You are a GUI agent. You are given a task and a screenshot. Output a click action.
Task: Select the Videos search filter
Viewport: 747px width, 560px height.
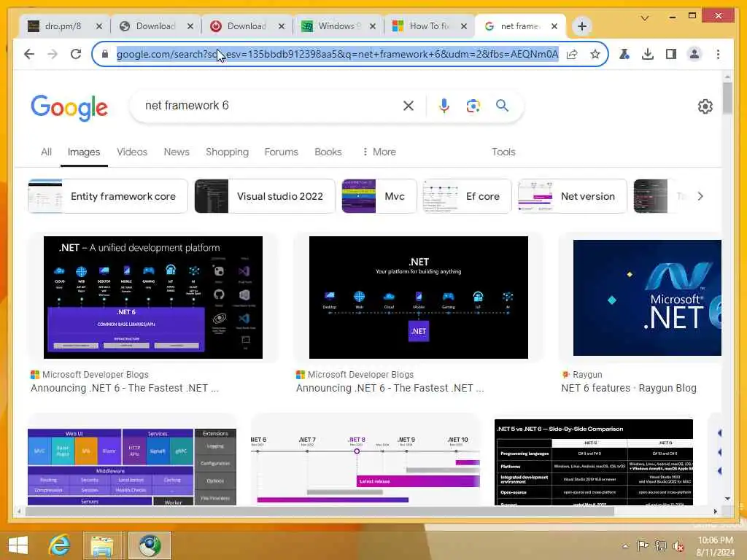(x=132, y=152)
